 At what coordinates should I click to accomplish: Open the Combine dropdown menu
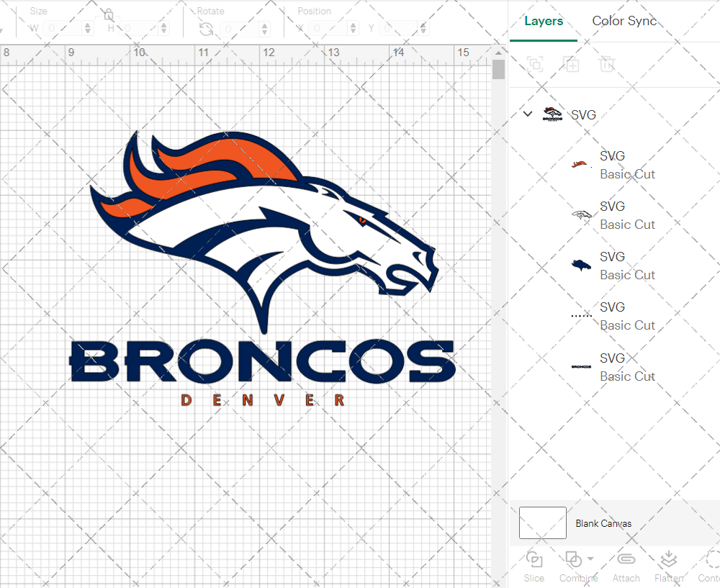pos(590,559)
